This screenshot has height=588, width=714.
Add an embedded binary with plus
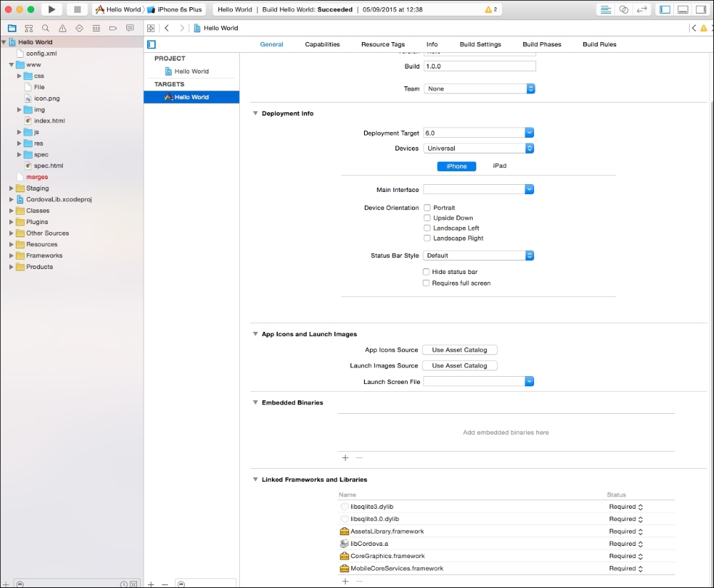(345, 458)
